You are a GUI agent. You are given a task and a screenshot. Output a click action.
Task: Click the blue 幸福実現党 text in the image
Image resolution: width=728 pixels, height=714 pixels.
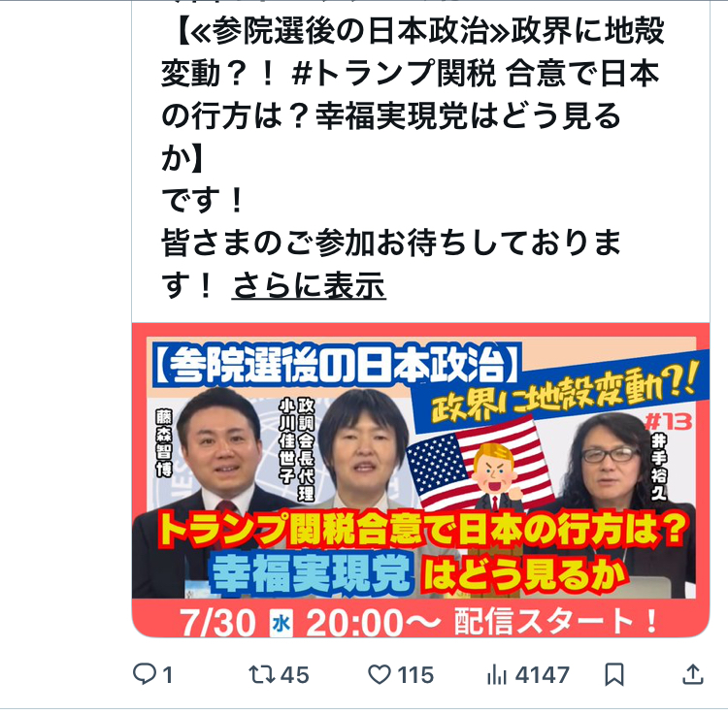[x=312, y=572]
